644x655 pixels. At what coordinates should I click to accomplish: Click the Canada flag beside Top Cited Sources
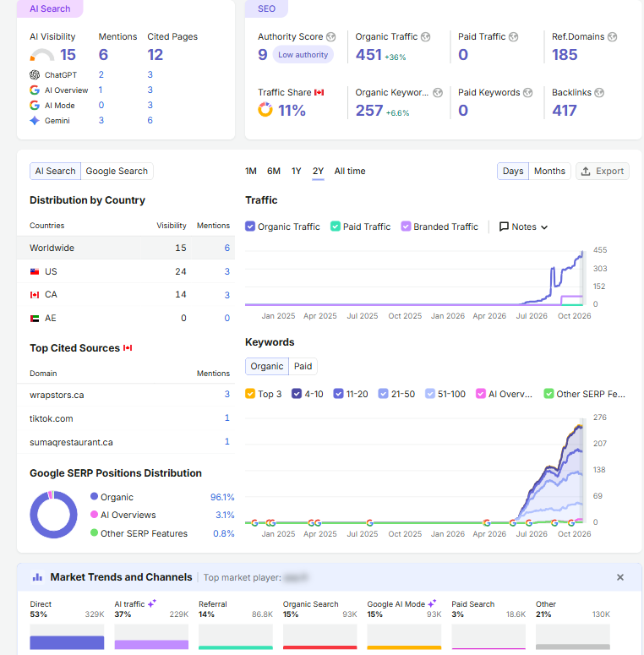[x=128, y=347]
